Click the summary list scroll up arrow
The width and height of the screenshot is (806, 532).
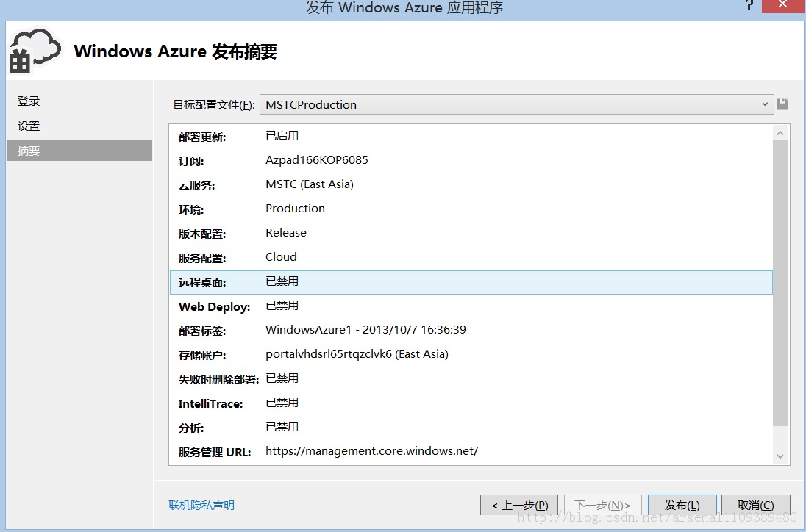coord(780,134)
